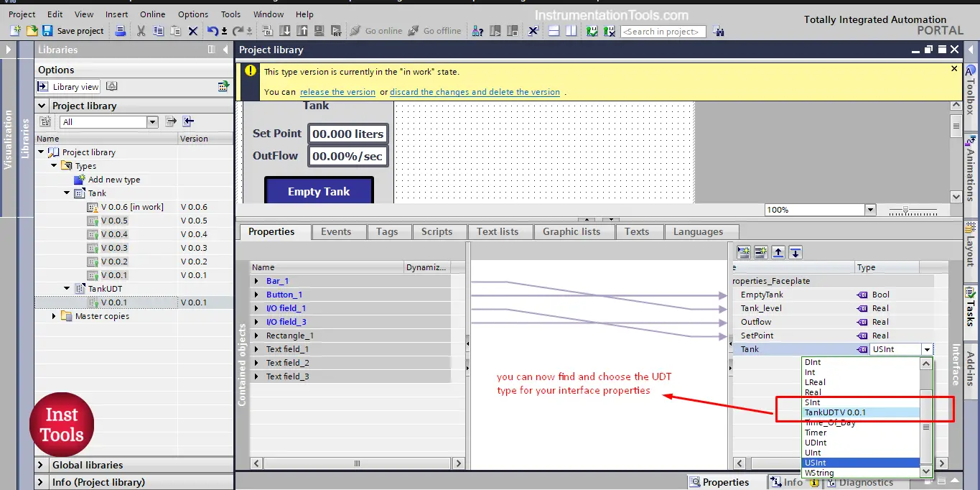Click the Open project toolbar icon

coord(32,31)
